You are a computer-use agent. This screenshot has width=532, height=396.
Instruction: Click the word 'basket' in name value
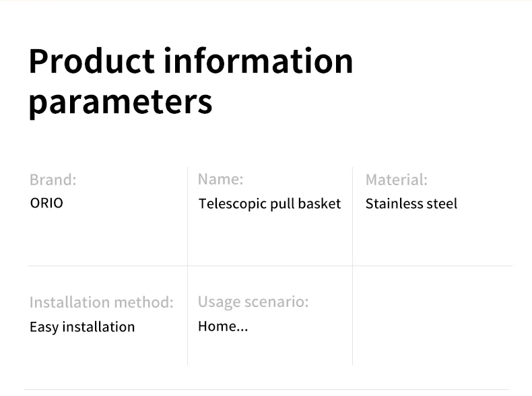pos(320,203)
